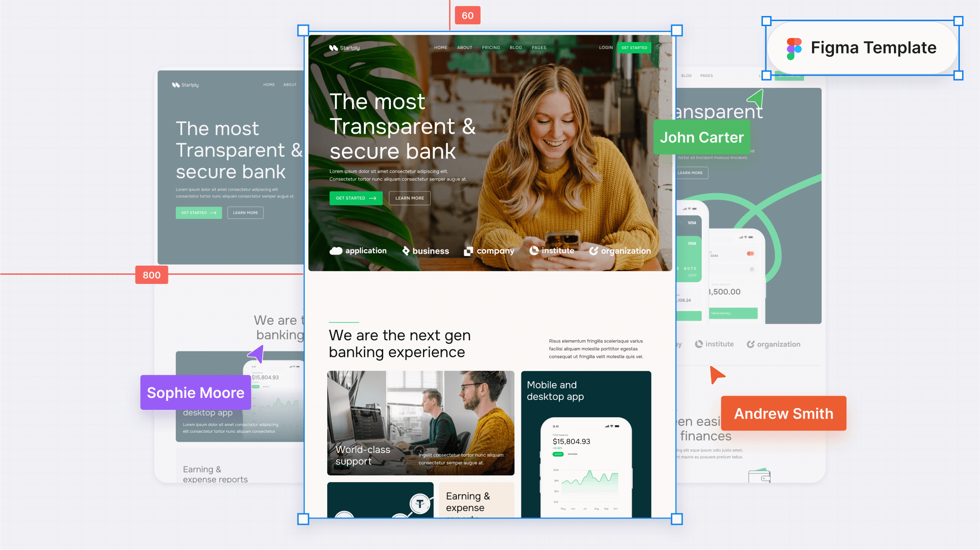
Task: Select the HOME menu item in navbar
Action: pos(439,47)
